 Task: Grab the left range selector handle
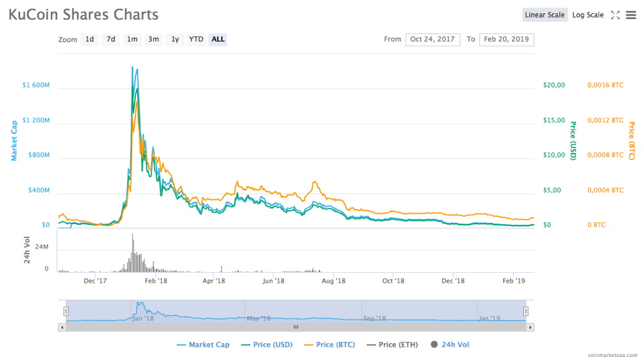tap(66, 311)
